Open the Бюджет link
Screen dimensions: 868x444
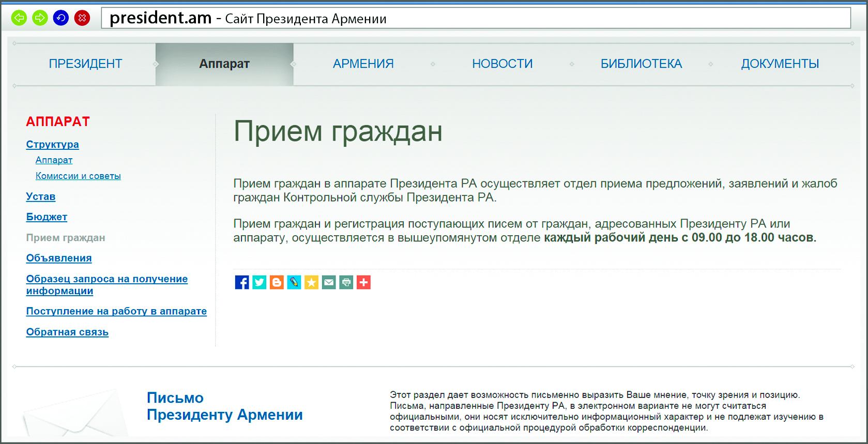(47, 217)
